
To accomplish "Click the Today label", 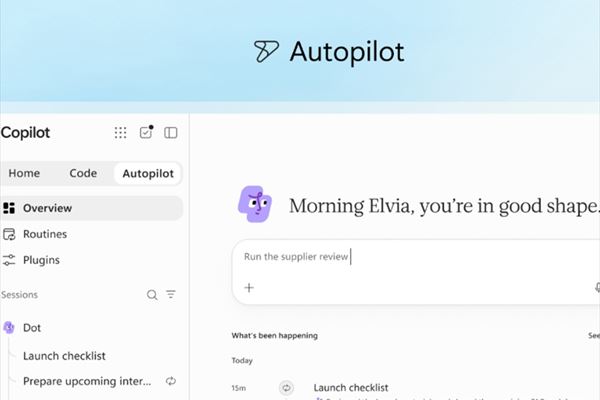I will pyautogui.click(x=242, y=361).
